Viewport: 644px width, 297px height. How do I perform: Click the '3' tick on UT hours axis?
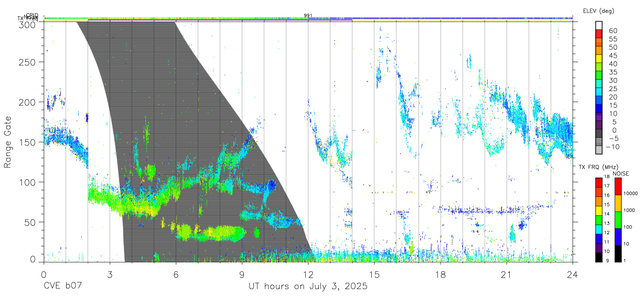tap(110, 275)
